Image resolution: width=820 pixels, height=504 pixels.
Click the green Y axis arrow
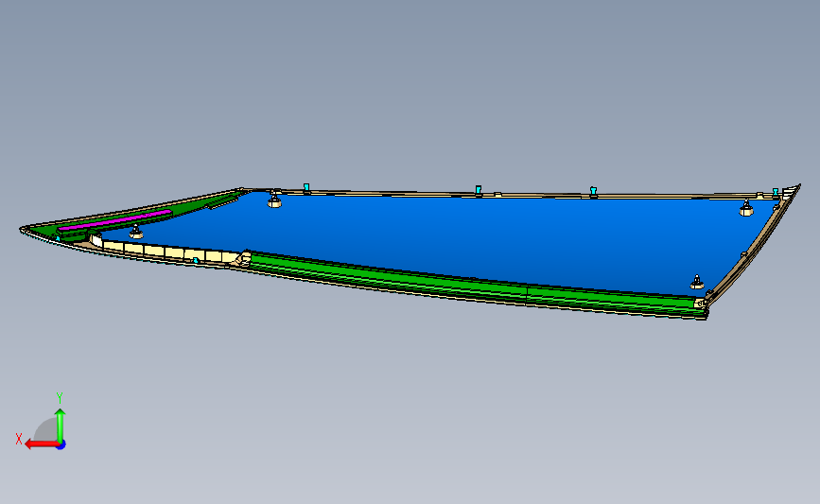[x=61, y=426]
